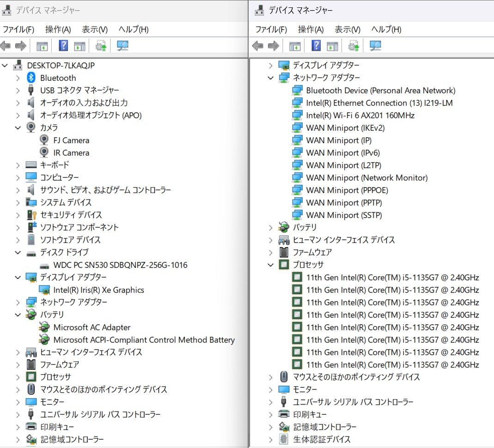This screenshot has height=448, width=494.
Task: Click the show/hide console tree icon in the left toolbar
Action: point(42,46)
